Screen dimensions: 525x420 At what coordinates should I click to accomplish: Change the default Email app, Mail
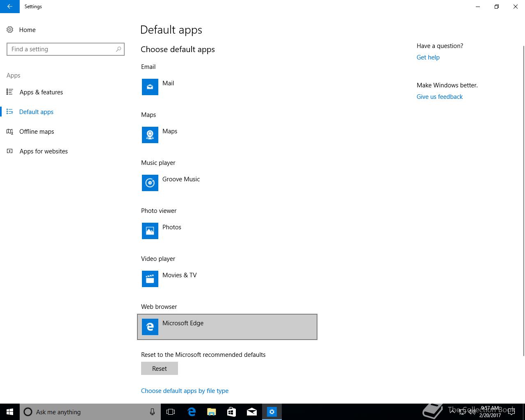pos(227,87)
